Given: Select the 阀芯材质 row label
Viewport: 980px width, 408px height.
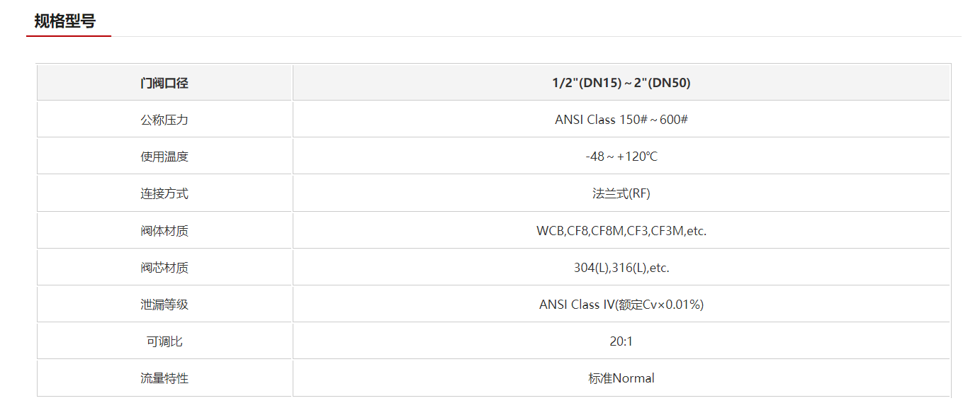Looking at the screenshot, I should [x=164, y=268].
